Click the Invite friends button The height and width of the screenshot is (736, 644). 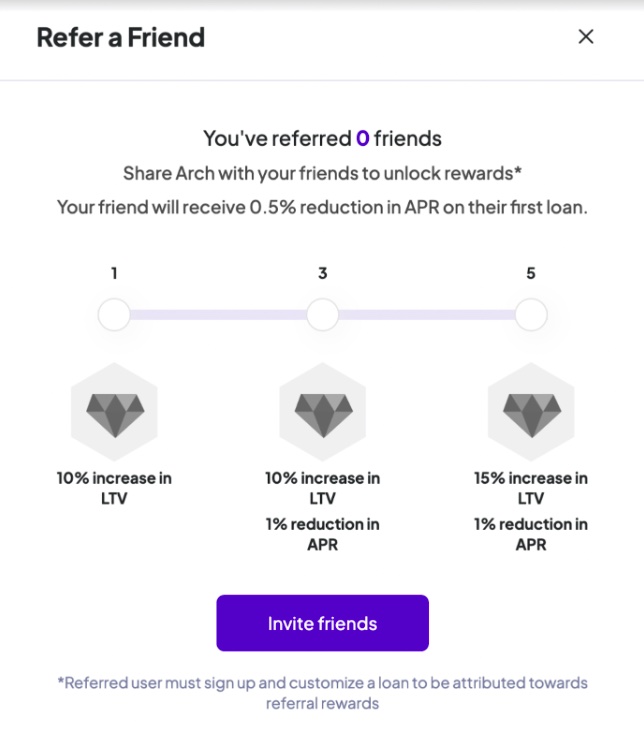tap(322, 623)
